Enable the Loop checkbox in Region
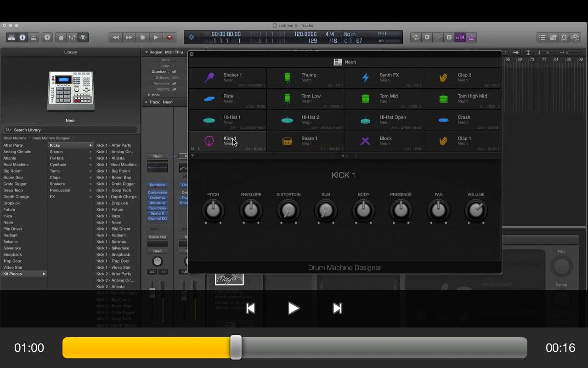This screenshot has height=368, width=588. click(x=174, y=66)
